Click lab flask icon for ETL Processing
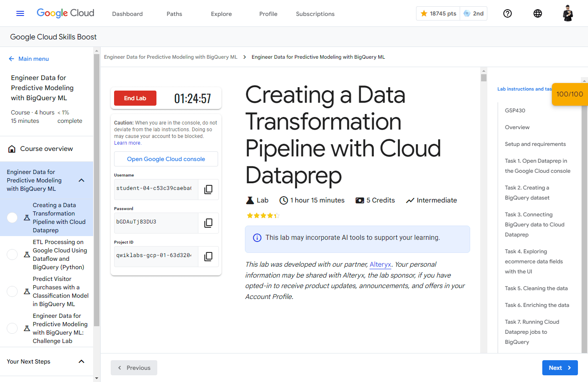The image size is (588, 382). 27,255
